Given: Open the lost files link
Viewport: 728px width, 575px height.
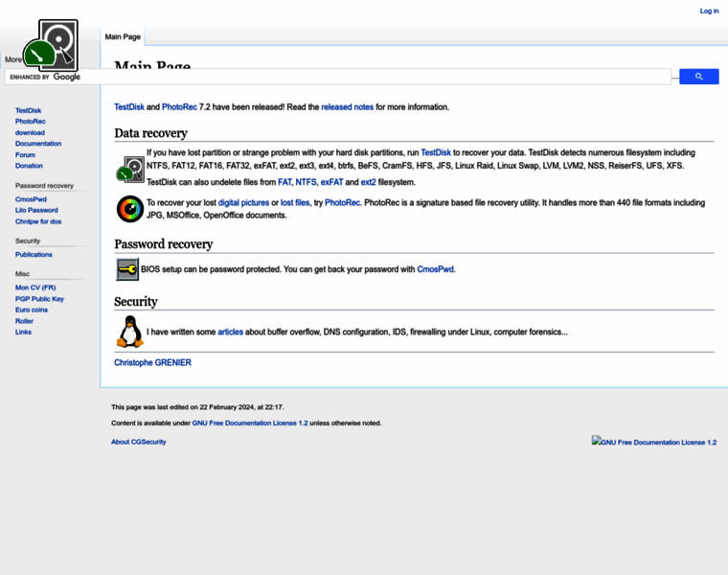Looking at the screenshot, I should click(x=295, y=203).
